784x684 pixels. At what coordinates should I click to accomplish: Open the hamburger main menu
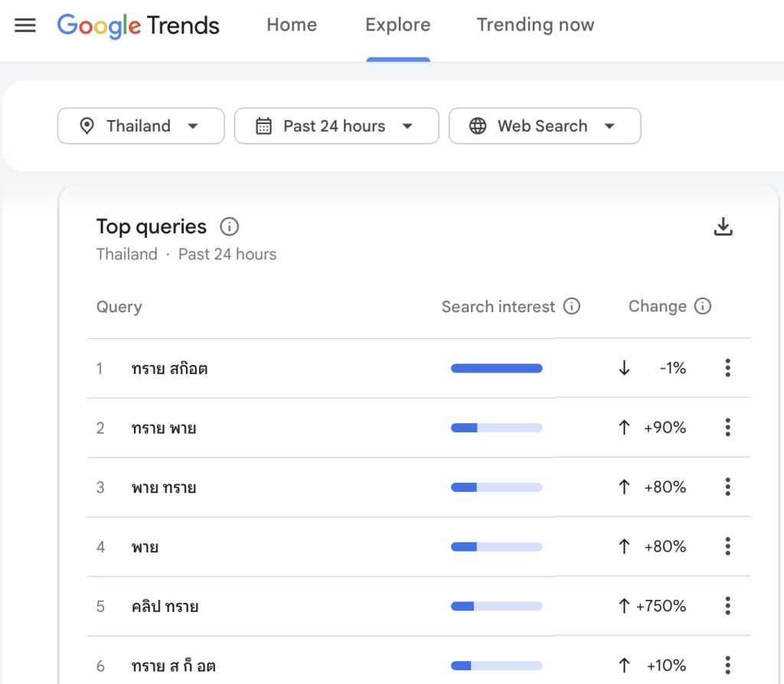point(25,25)
